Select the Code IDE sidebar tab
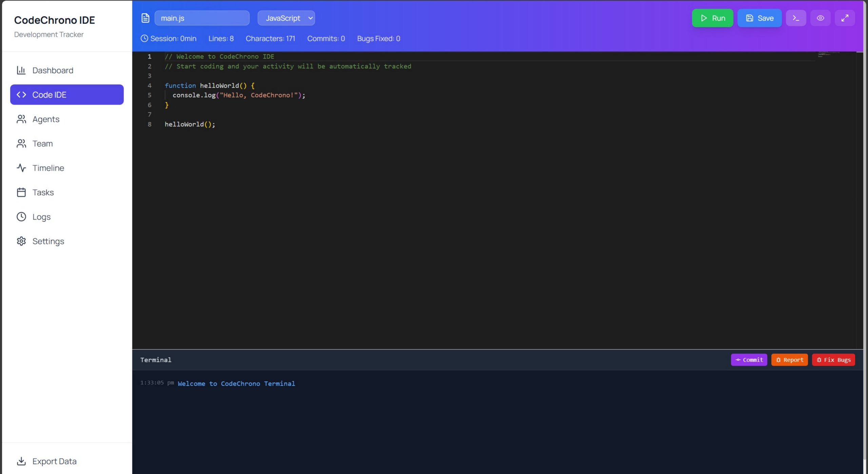 tap(67, 95)
